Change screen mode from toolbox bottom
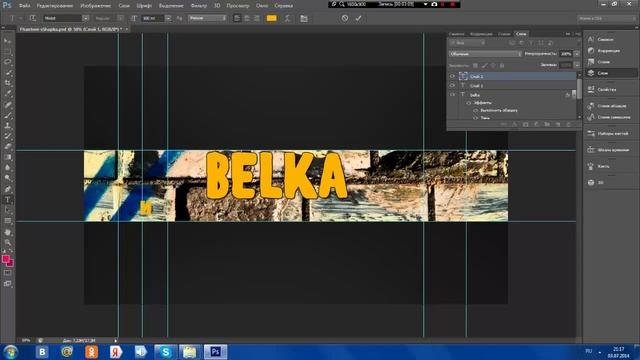640x360 pixels. 7,283
